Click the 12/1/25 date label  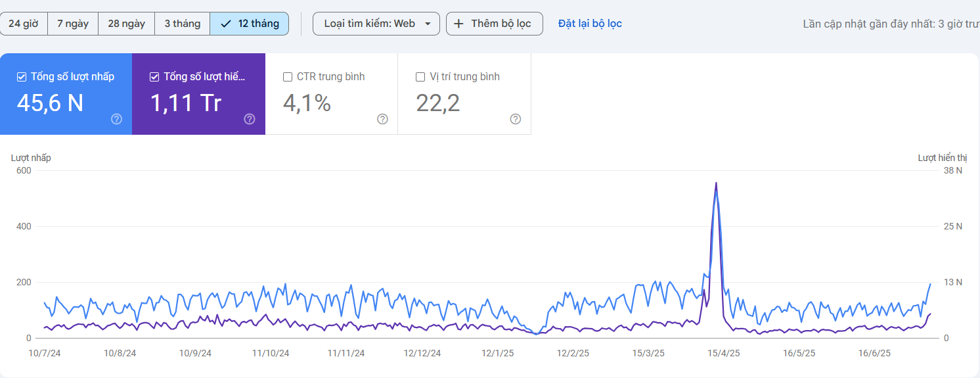click(498, 353)
